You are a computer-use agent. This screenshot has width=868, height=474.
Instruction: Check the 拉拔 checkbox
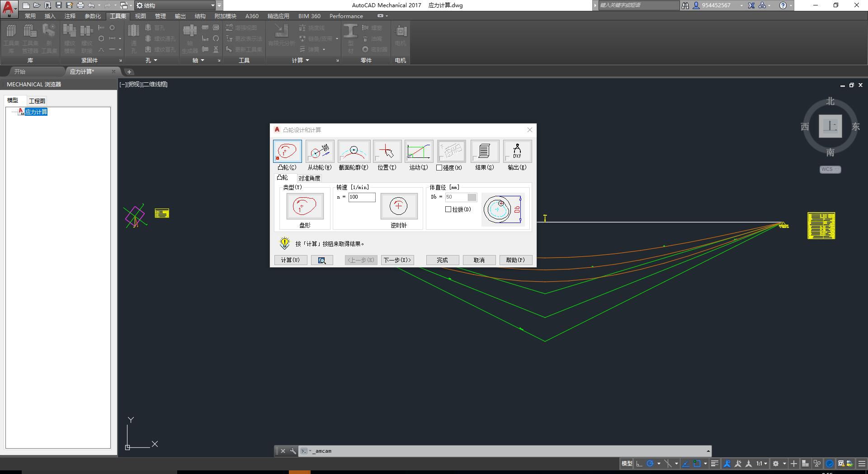click(448, 209)
